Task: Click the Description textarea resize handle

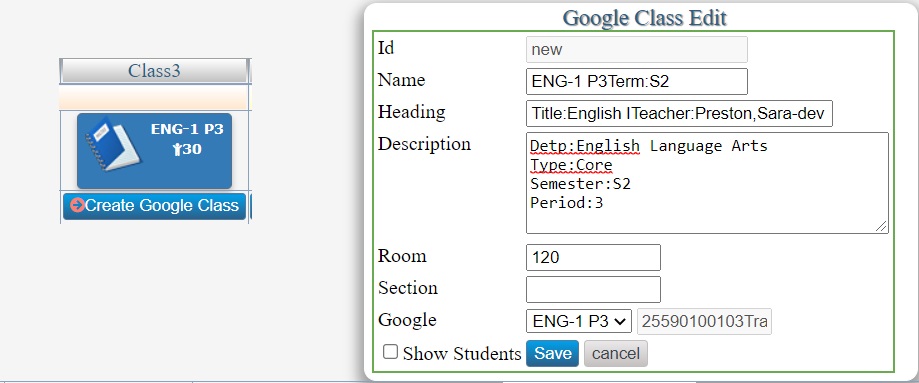Action: point(881,226)
